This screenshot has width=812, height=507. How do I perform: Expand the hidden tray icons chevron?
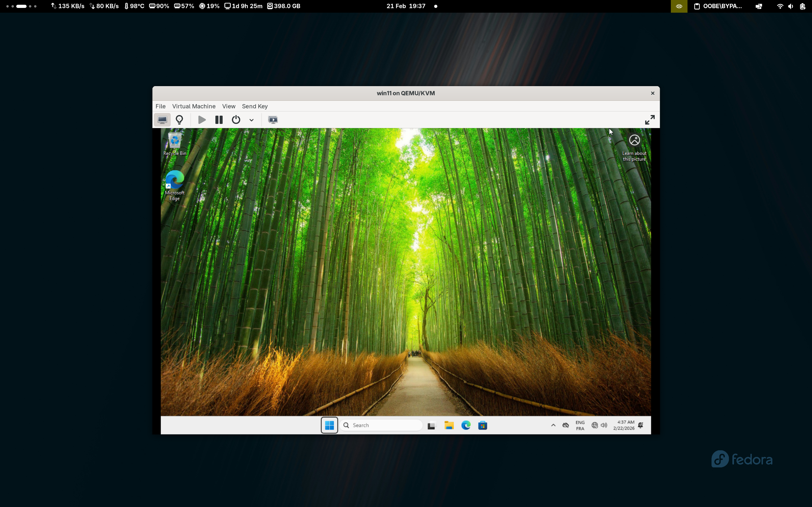point(553,425)
